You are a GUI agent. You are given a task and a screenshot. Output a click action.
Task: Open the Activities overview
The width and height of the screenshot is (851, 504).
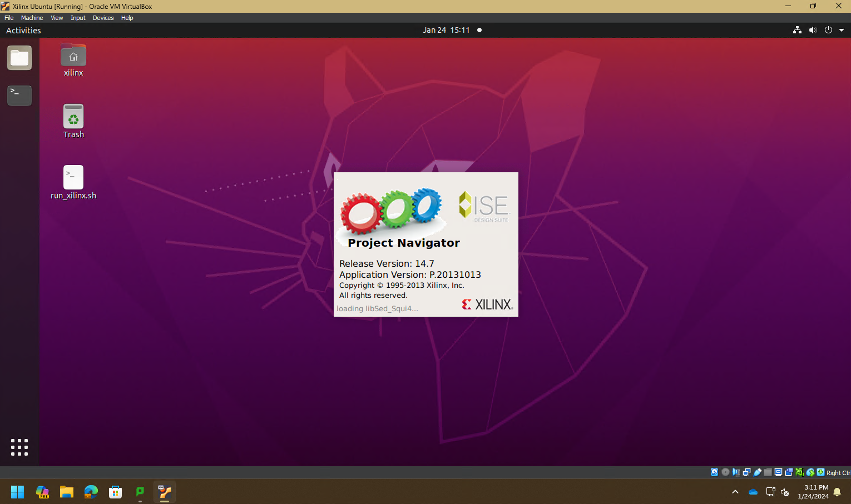[23, 31]
